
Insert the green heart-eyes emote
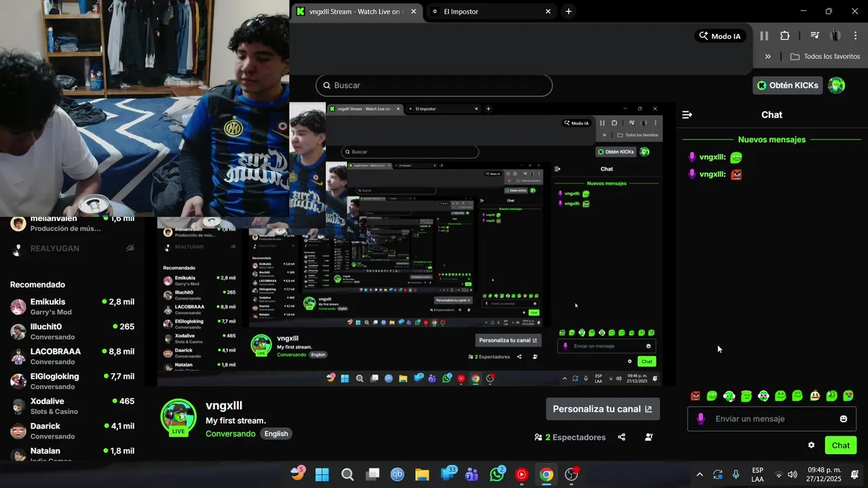click(x=848, y=396)
